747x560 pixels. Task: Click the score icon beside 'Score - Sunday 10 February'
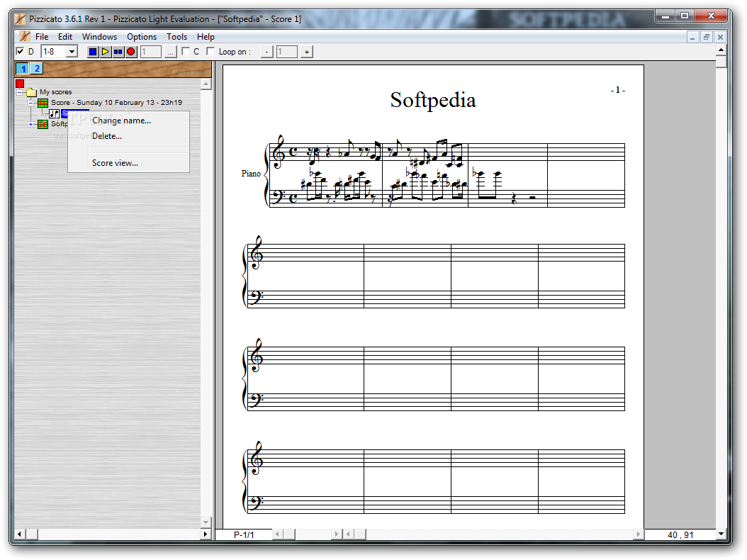click(x=43, y=103)
